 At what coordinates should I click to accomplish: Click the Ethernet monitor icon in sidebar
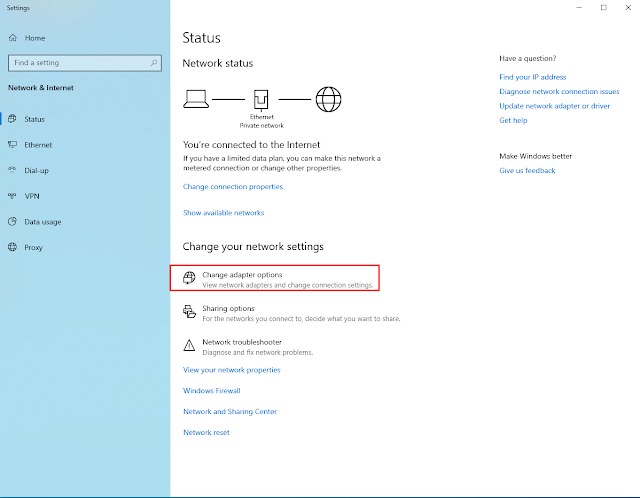(12, 145)
